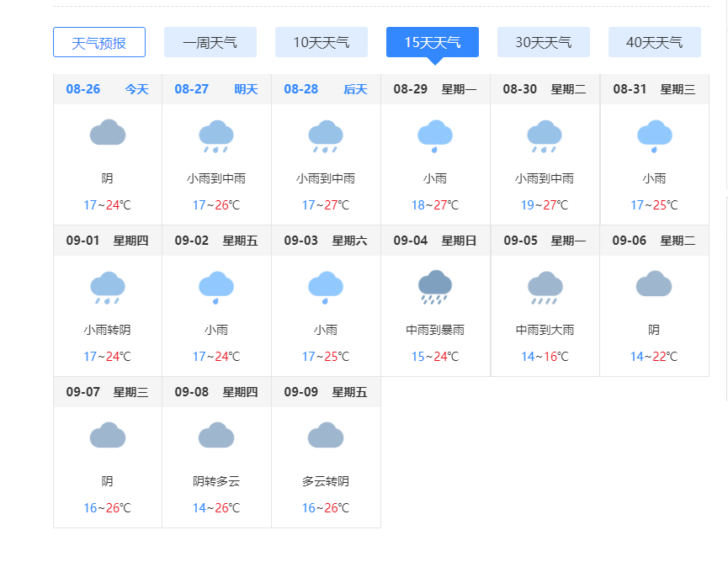728x562 pixels.
Task: Click the heavy storm icon for 09-04
Action: point(435,287)
